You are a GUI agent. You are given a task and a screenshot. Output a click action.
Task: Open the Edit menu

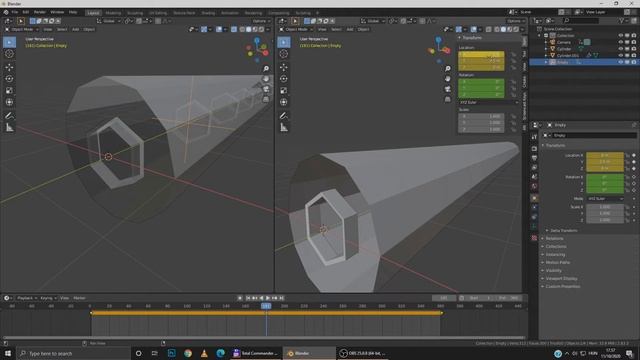[x=26, y=12]
